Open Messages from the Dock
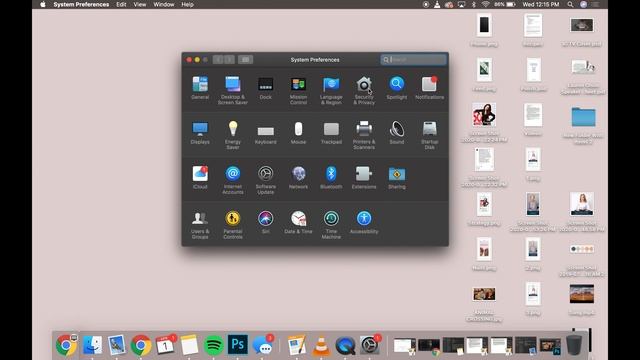The width and height of the screenshot is (640, 360). (x=262, y=345)
